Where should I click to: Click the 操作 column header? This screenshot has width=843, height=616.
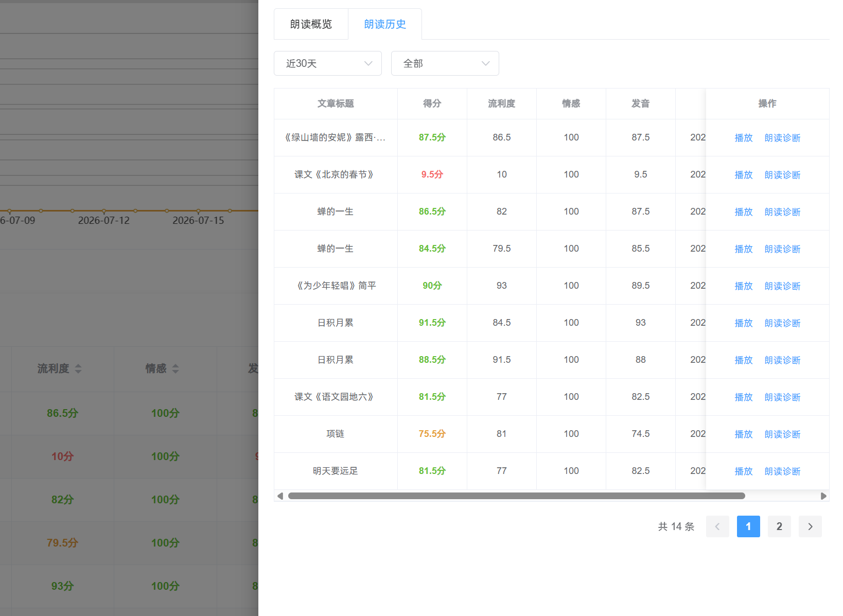767,103
